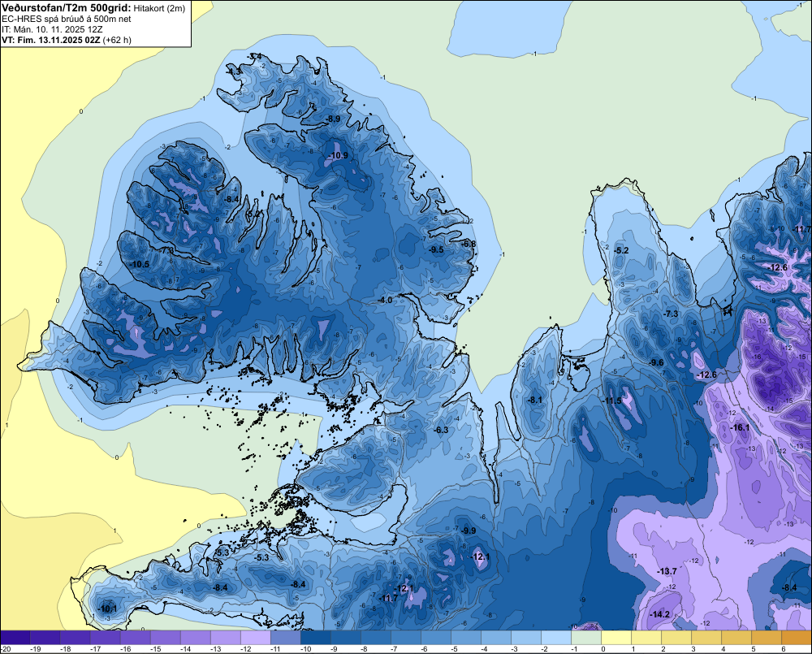Click the legend swatch between 3 and 4

707,638
